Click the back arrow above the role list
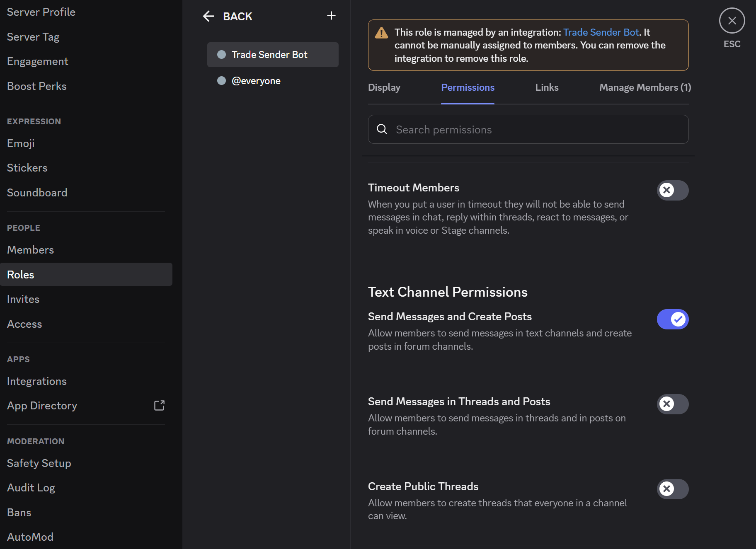The height and width of the screenshot is (549, 756). click(x=208, y=16)
